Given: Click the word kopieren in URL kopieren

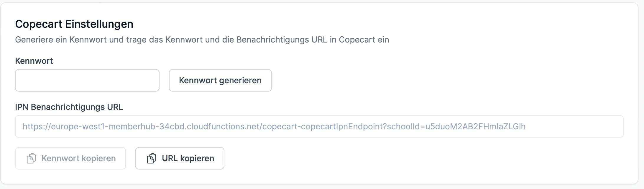Looking at the screenshot, I should coord(197,159).
